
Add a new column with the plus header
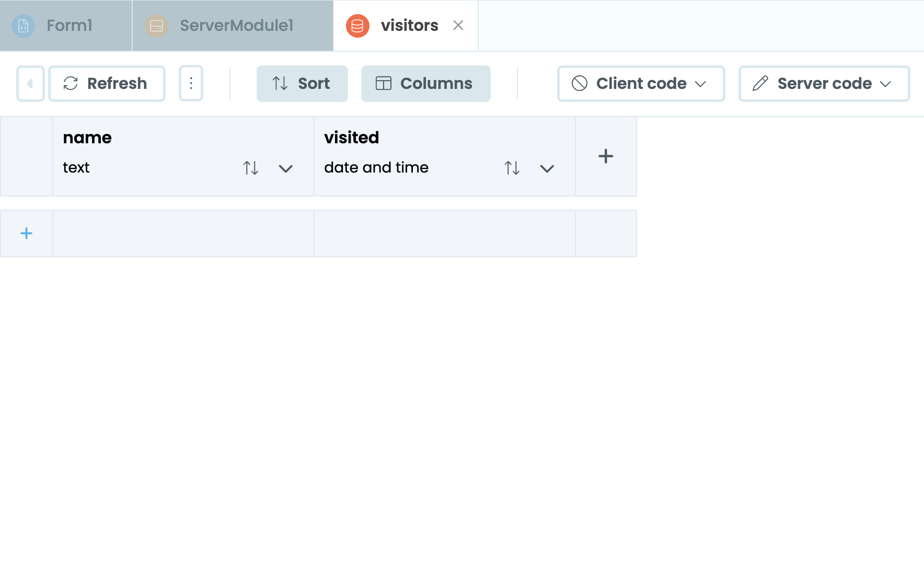click(x=606, y=156)
